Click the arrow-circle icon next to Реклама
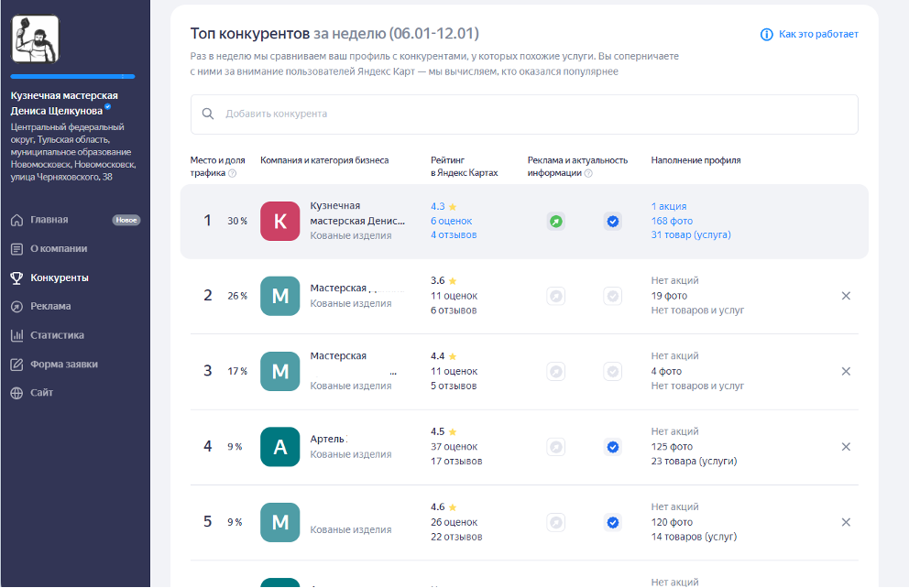 [x=16, y=307]
